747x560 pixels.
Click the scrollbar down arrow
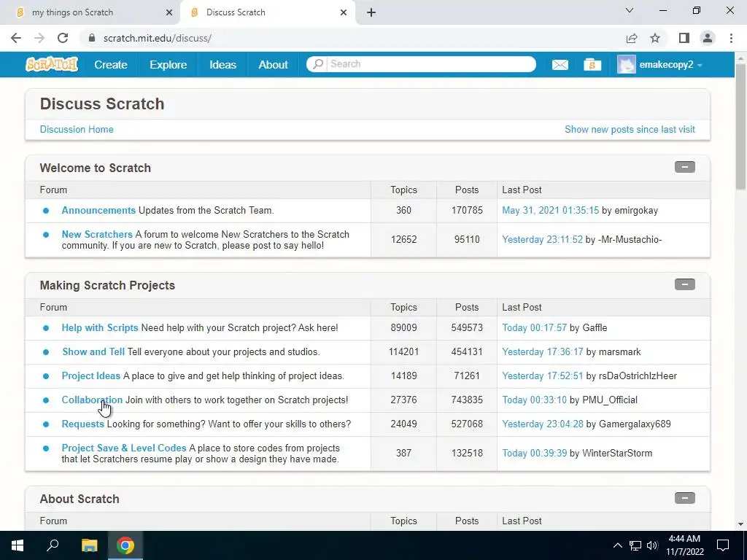coord(740,524)
